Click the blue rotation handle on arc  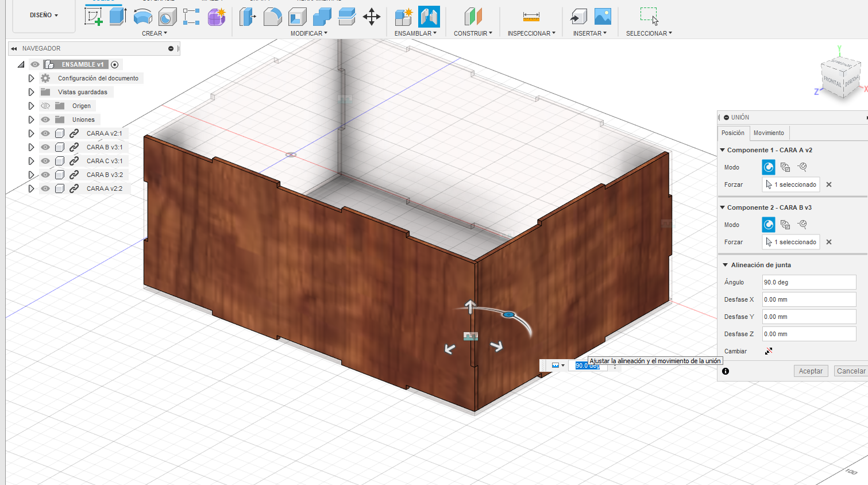[x=508, y=315]
